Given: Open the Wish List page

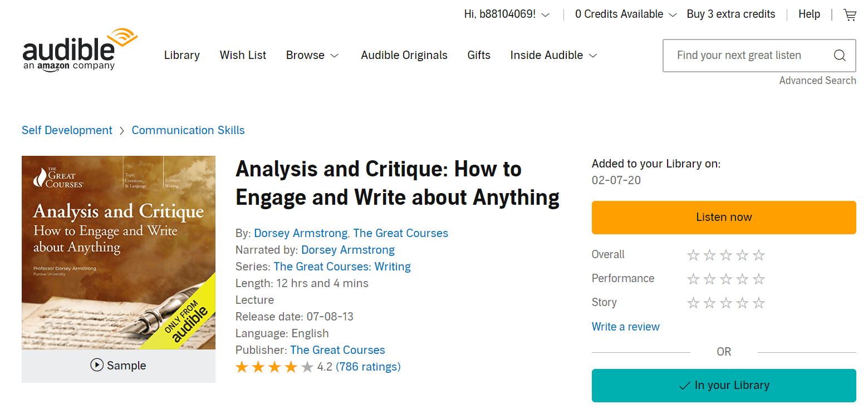Looking at the screenshot, I should pos(243,55).
